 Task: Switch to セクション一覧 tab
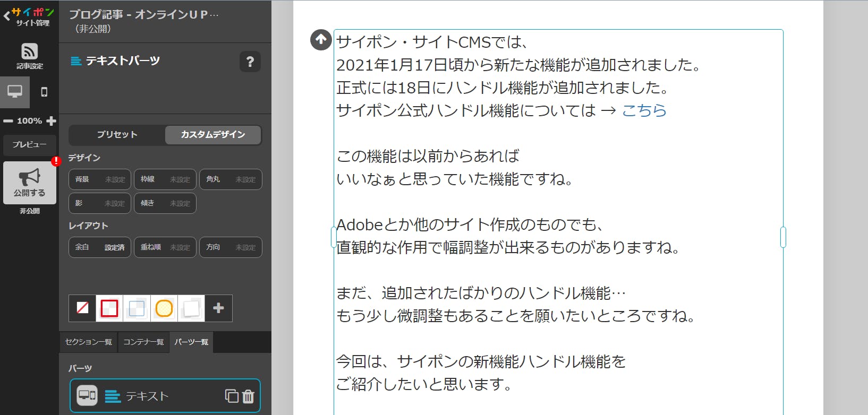coord(88,342)
